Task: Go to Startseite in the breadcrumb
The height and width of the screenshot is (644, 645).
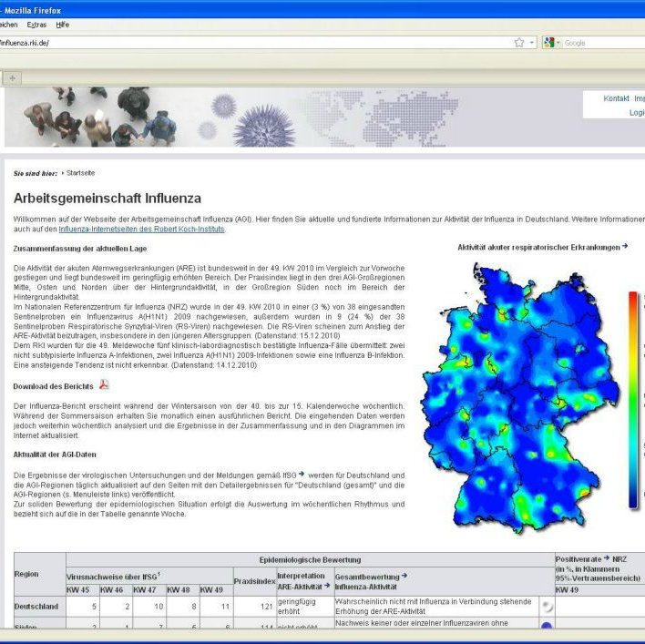Action: [x=80, y=172]
